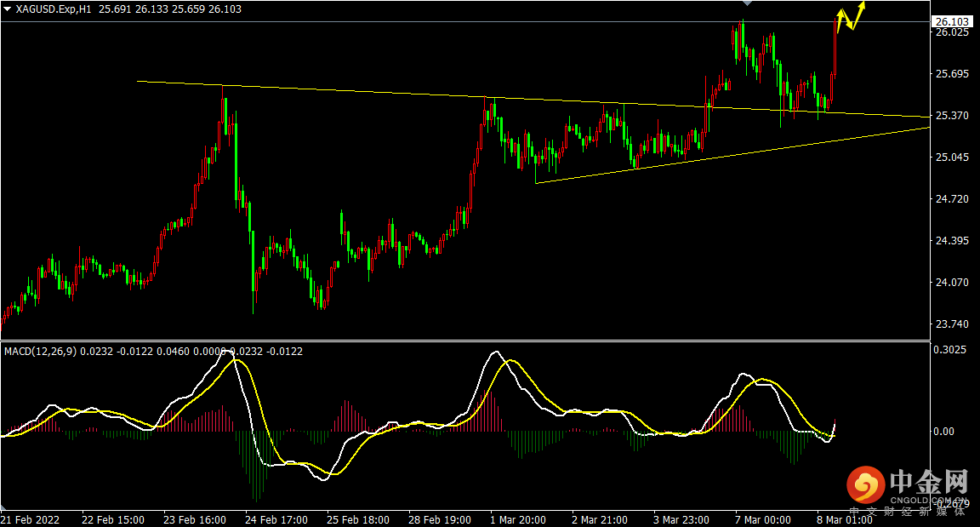Image resolution: width=980 pixels, height=527 pixels.
Task: Select the MACD(12,26,9) indicator label
Action: (x=41, y=352)
